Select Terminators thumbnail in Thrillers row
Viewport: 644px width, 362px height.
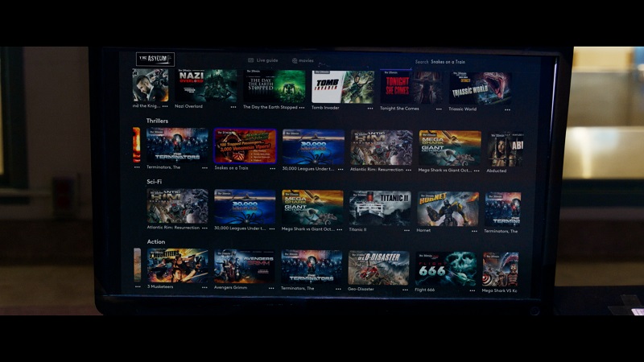pos(177,146)
